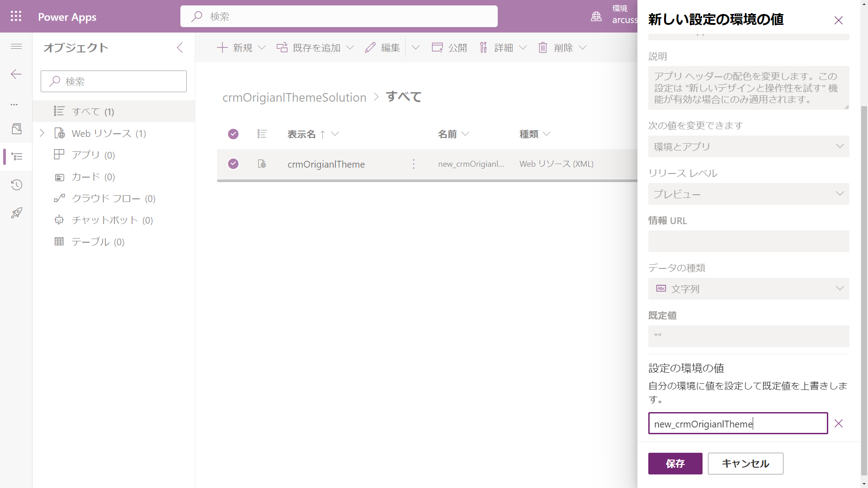Select チャットボット (0) in the objects tree
The image size is (868, 488).
coord(114,220)
